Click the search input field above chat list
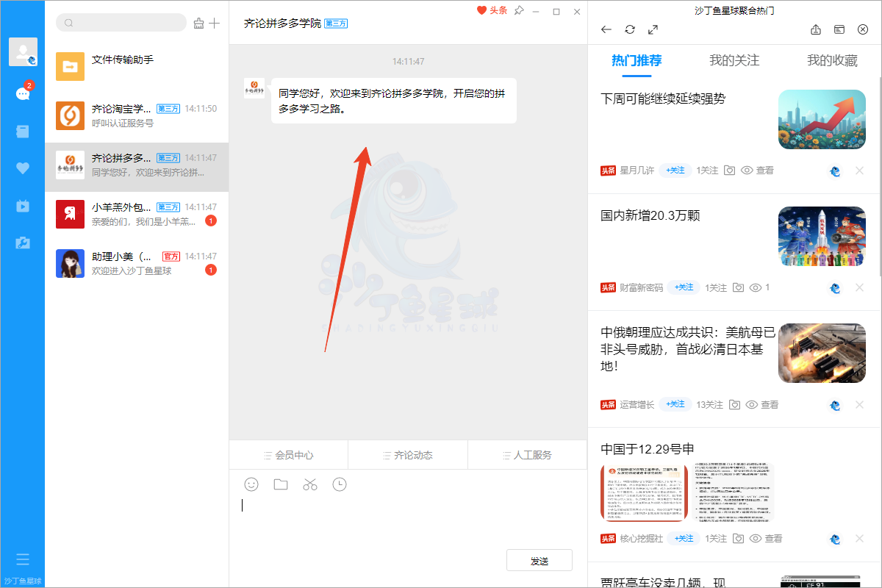 [x=121, y=23]
